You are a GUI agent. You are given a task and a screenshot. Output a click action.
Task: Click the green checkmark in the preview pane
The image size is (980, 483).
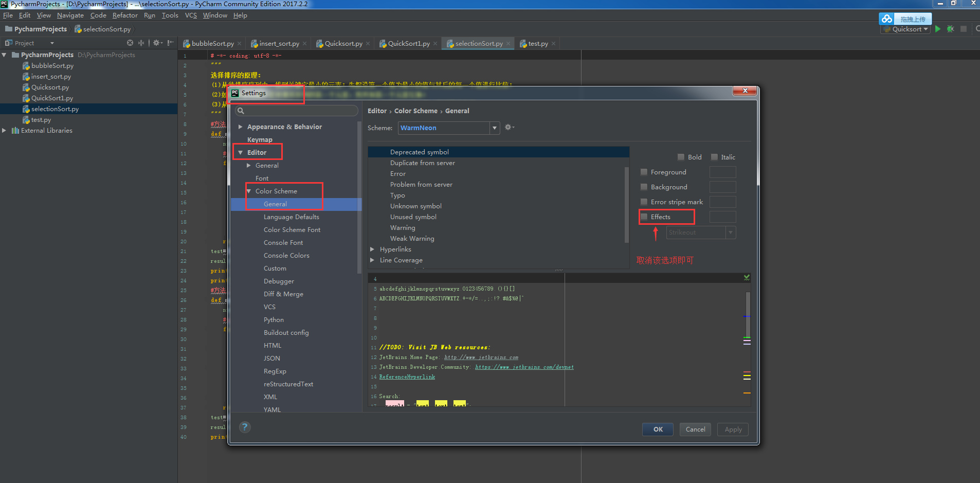coord(747,277)
